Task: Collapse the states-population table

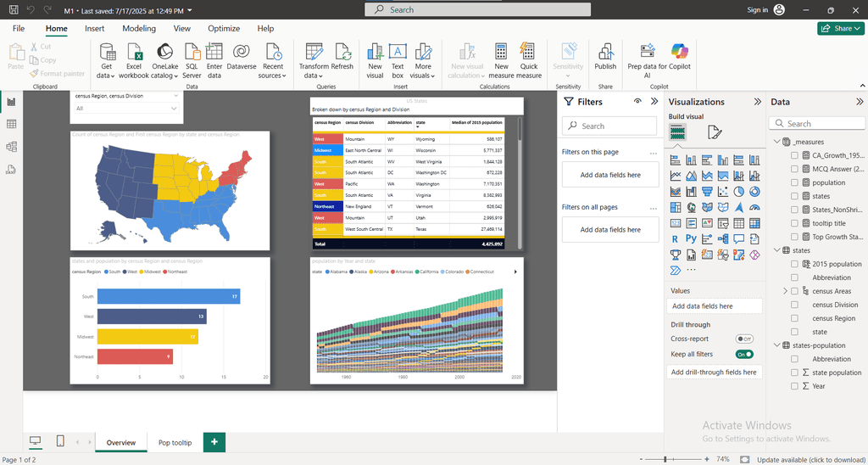Action: pos(776,345)
